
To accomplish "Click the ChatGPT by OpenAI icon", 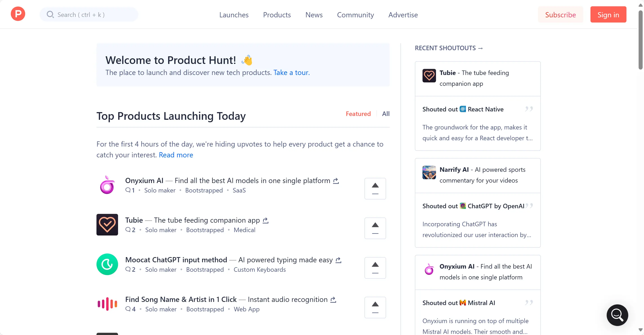I will point(463,206).
